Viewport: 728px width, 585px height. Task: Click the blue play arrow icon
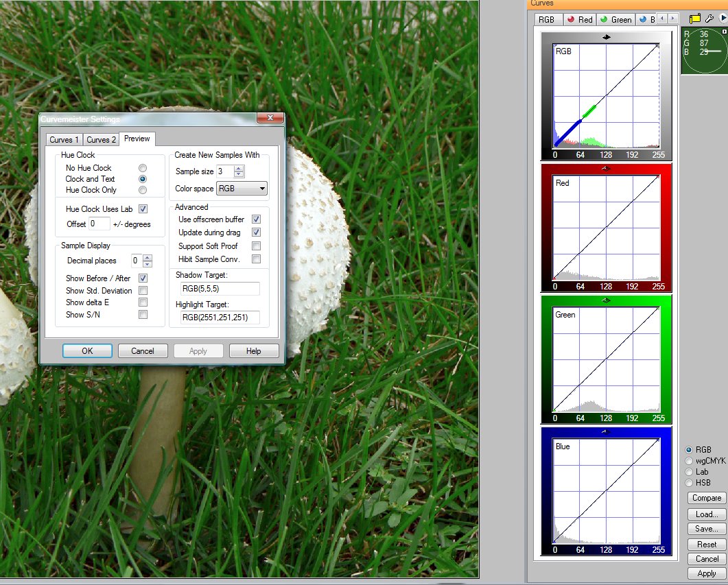click(723, 19)
